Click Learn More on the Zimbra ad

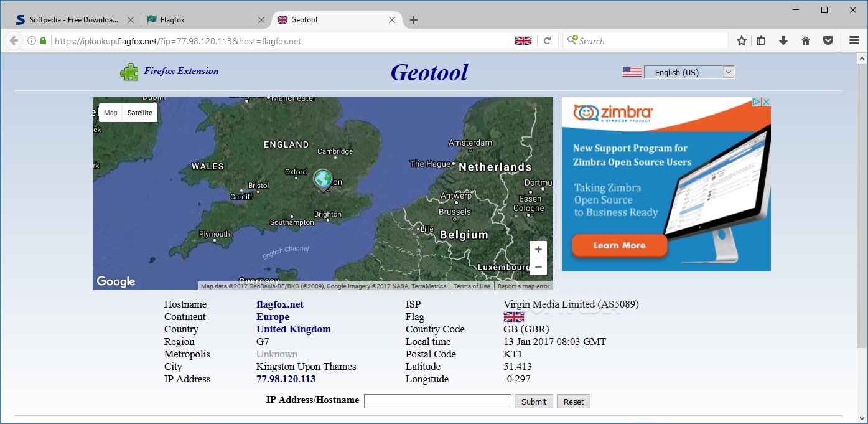click(x=619, y=245)
